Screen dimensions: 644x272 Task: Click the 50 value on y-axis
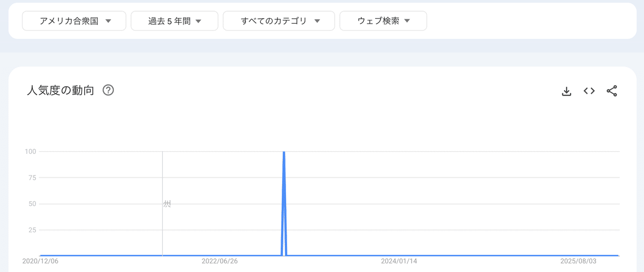pyautogui.click(x=32, y=204)
